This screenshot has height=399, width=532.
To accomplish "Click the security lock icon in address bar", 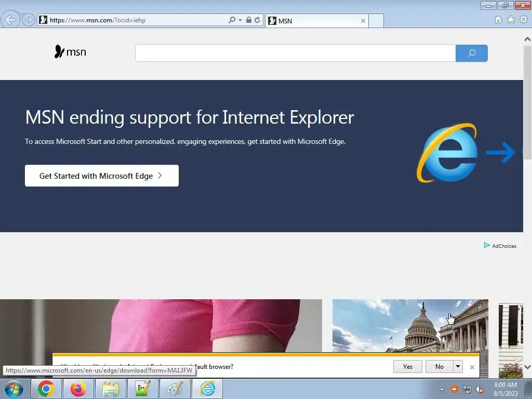I will coord(249,20).
